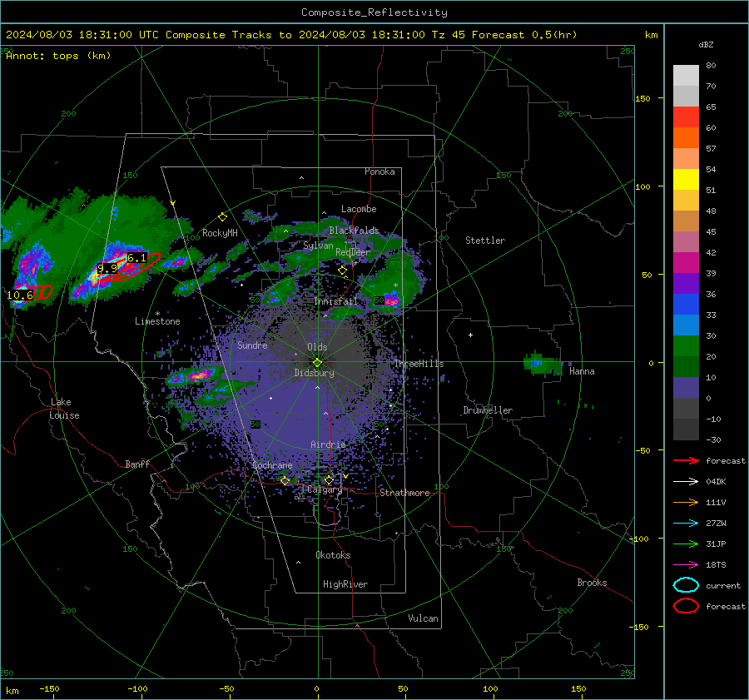This screenshot has width=749, height=700.
Task: Click the yellow diamond marker below Cochrane
Action: pos(285,480)
